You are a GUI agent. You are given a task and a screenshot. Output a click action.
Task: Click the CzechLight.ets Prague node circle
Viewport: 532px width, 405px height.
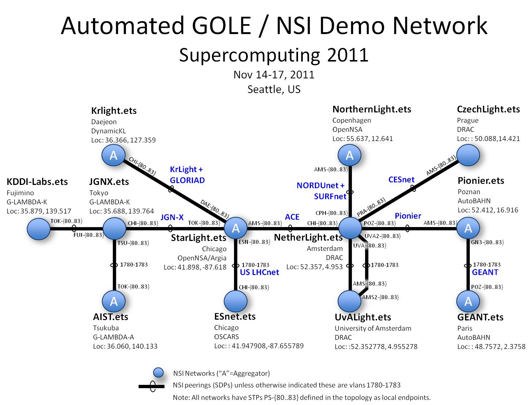point(468,155)
